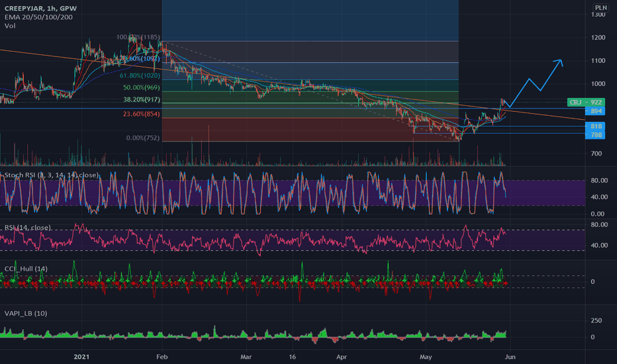The height and width of the screenshot is (364, 617).
Task: Click the CRJ 922 price label
Action: point(586,103)
